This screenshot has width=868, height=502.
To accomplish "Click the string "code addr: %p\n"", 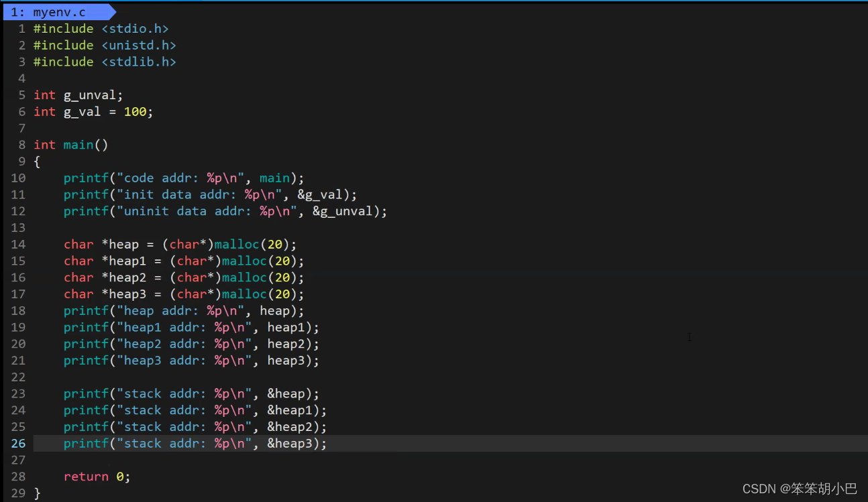I will click(x=180, y=178).
